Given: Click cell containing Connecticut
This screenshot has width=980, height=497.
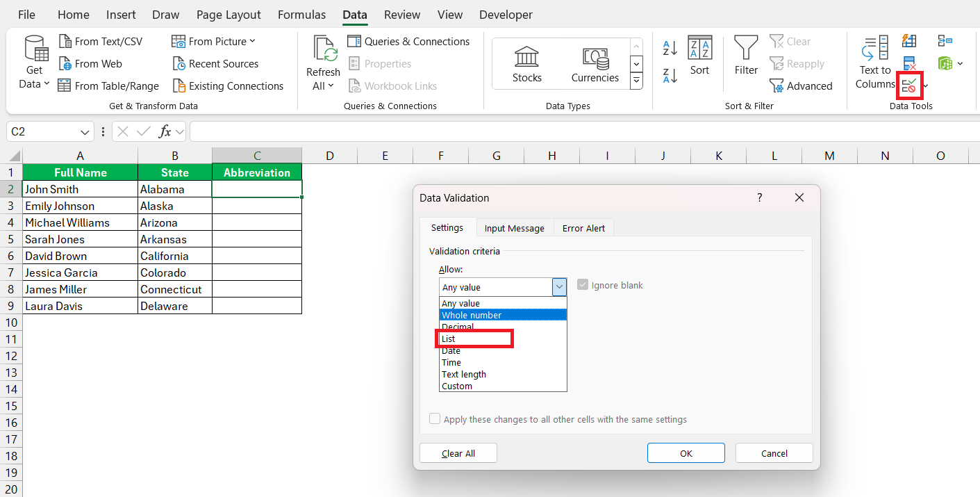Looking at the screenshot, I should pos(175,289).
